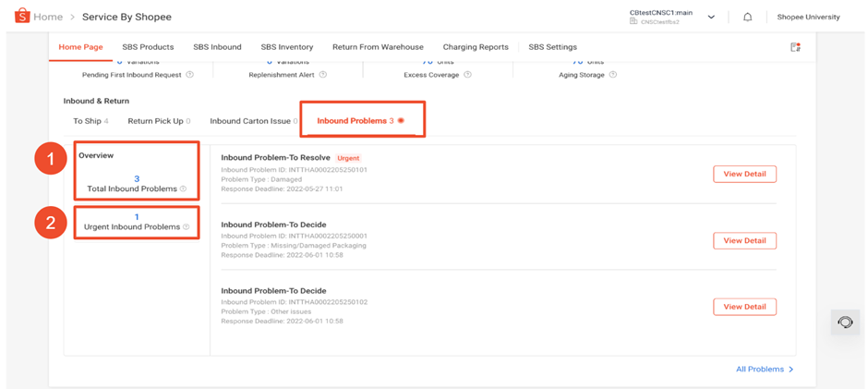The width and height of the screenshot is (868, 389).
Task: Click help icon next to Aging Storage
Action: pyautogui.click(x=613, y=75)
